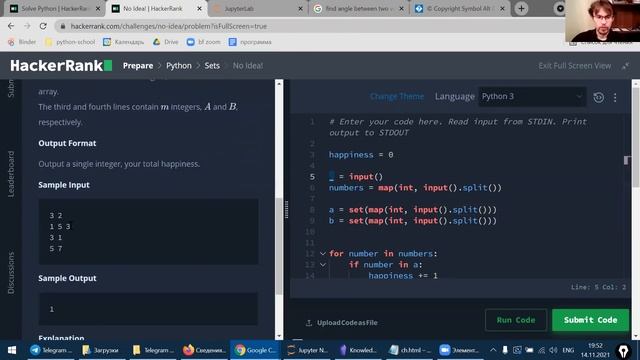Click the Prepare breadcrumb
Screen dimensions: 640x360
(138, 66)
